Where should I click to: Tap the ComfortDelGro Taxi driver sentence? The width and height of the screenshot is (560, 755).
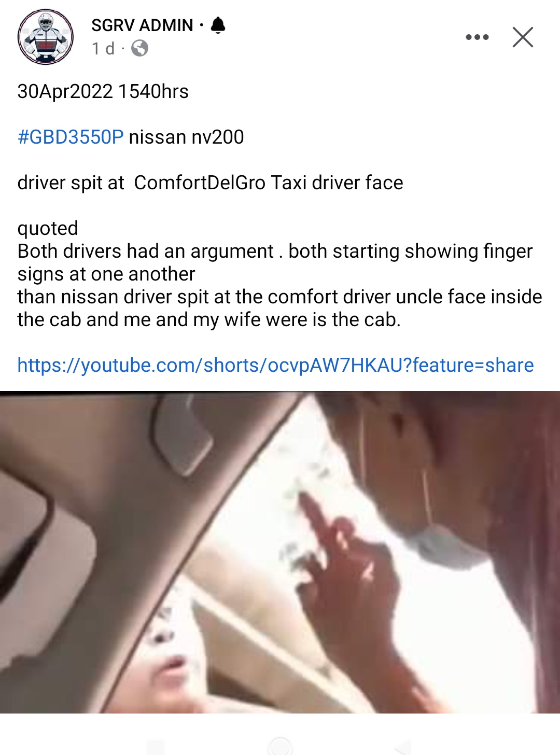(x=210, y=183)
